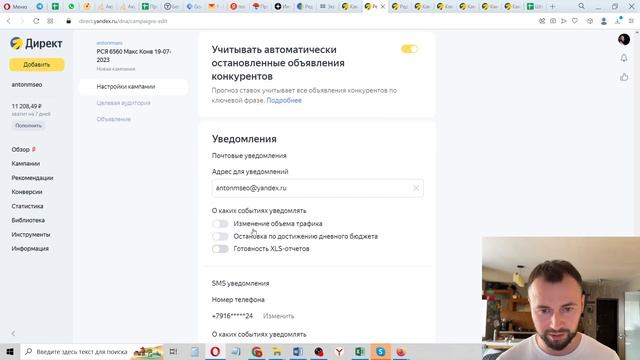The image size is (640, 360).
Task: Open the Opera Меню button
Action: click(x=16, y=7)
